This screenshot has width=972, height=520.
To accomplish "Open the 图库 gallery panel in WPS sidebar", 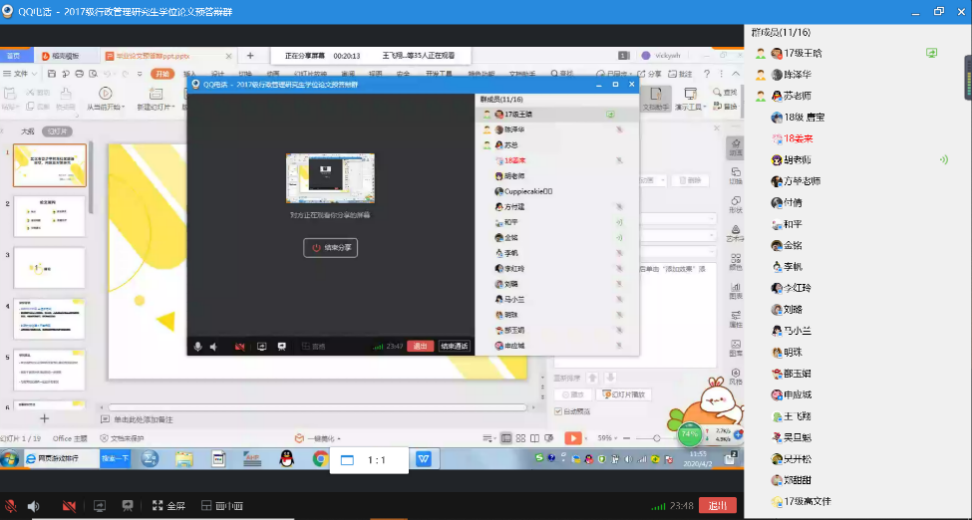I will pos(735,348).
